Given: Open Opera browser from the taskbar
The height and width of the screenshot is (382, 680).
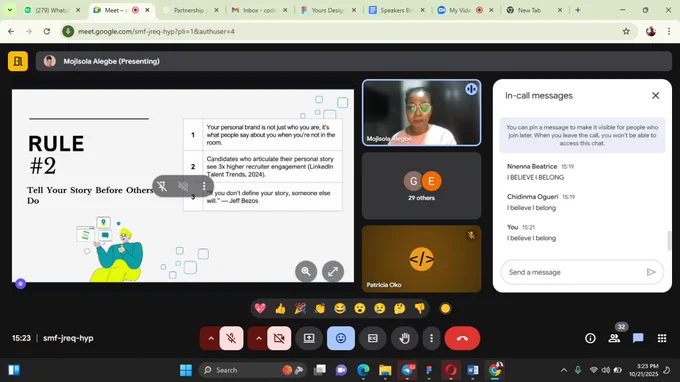Looking at the screenshot, I should (451, 370).
